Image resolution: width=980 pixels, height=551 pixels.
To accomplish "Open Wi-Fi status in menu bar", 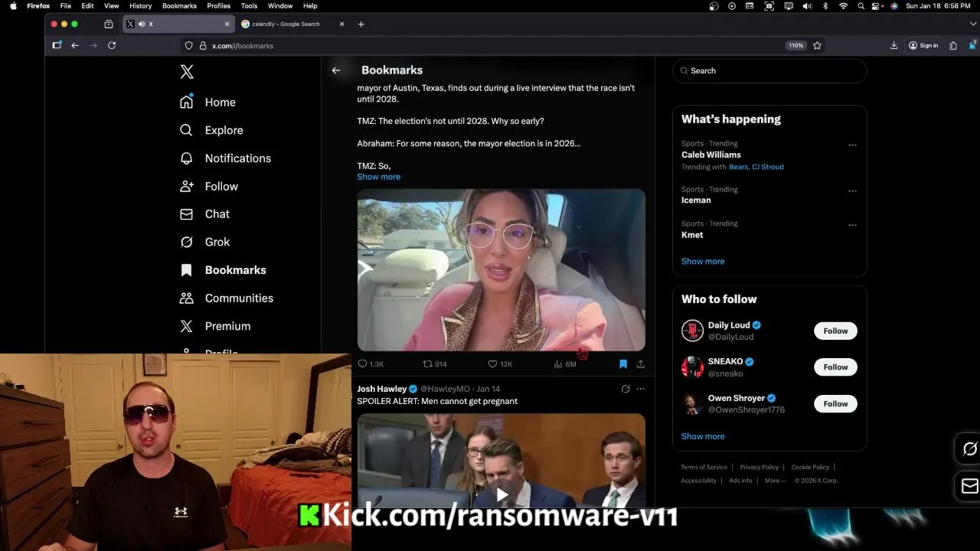I will [843, 6].
